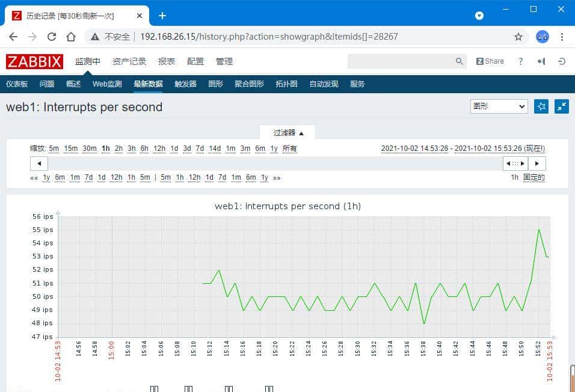Click the ZABBIX logo

click(34, 61)
